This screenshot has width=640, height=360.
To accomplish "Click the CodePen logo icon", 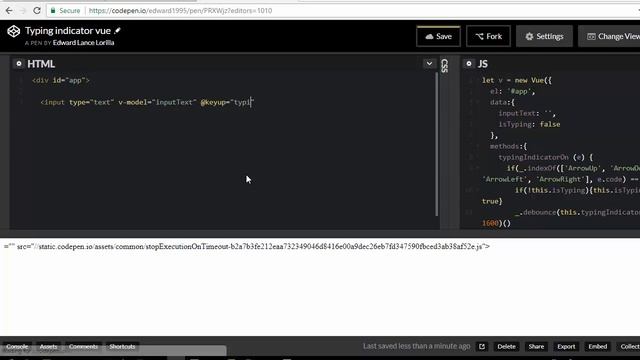I will [13, 31].
